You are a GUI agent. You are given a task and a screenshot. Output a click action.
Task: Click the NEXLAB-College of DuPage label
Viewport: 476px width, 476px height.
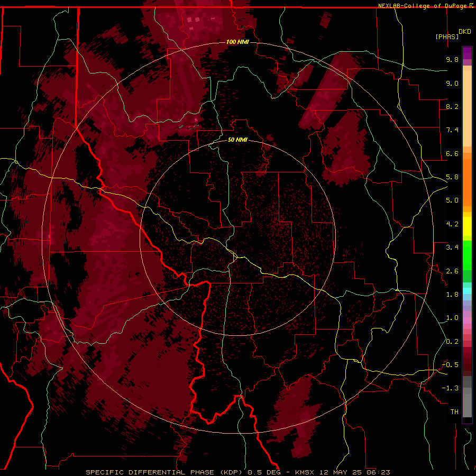pyautogui.click(x=424, y=6)
